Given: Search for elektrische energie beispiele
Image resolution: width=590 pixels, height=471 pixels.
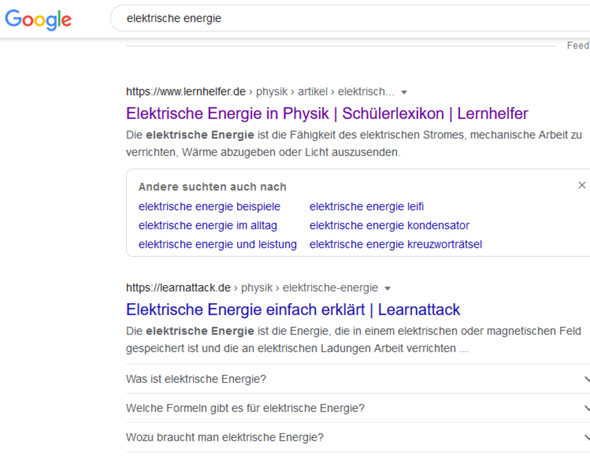Looking at the screenshot, I should [209, 207].
